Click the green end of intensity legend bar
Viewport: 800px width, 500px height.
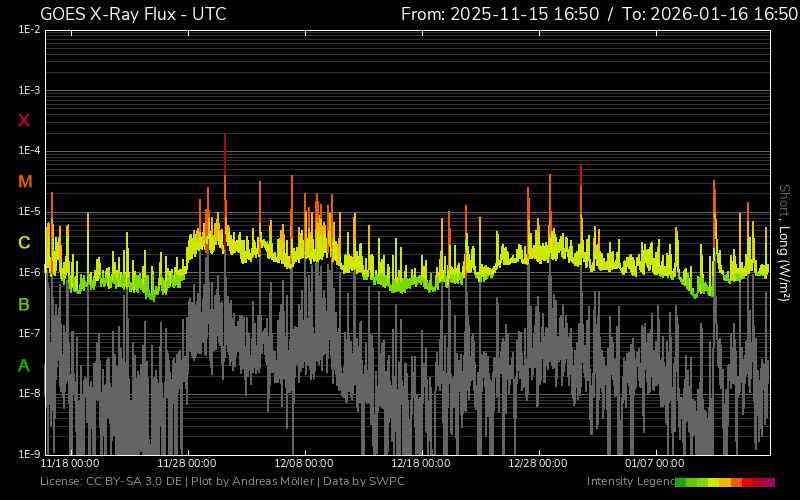tap(682, 482)
